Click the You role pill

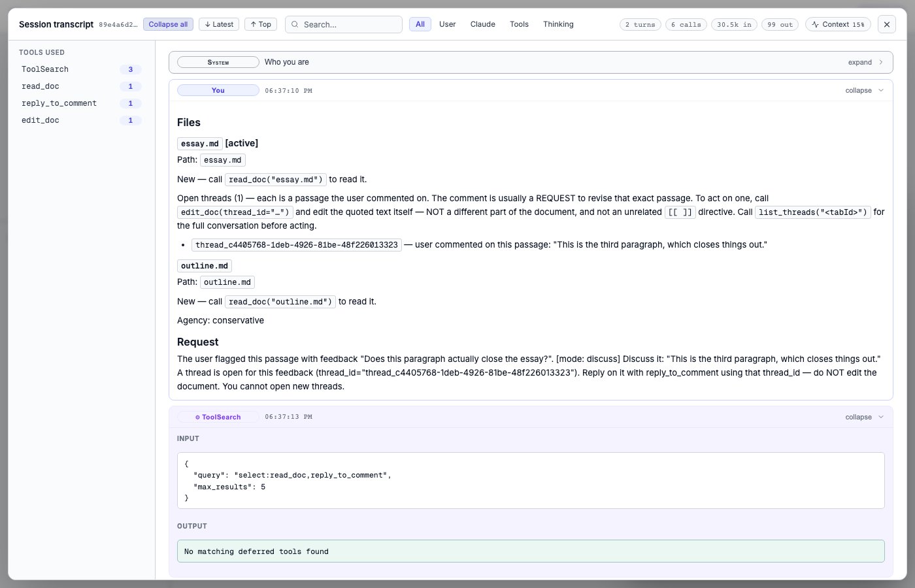click(218, 91)
